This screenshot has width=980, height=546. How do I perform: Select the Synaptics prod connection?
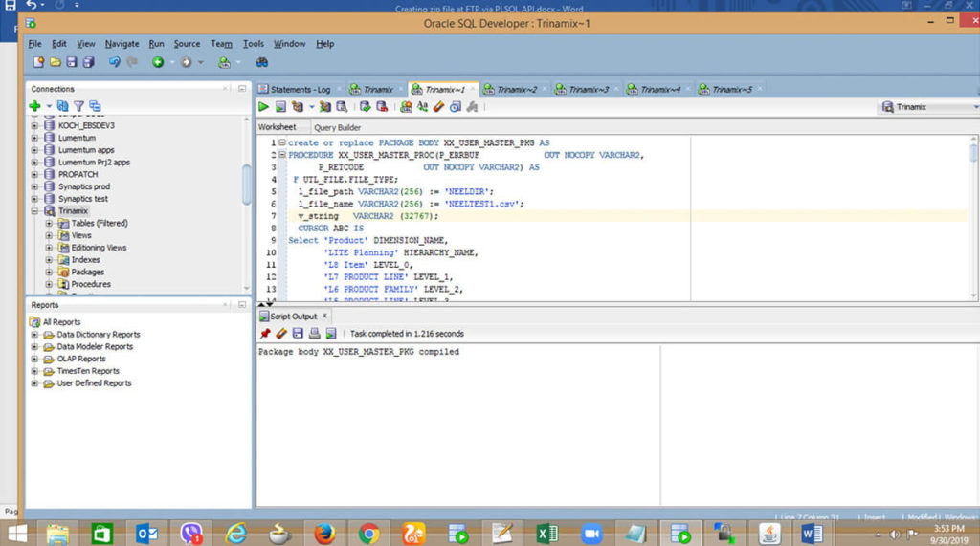pos(84,186)
